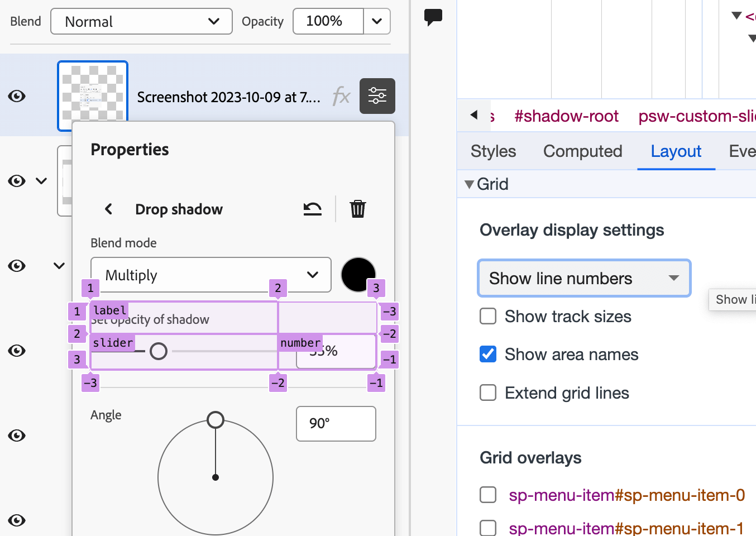Viewport: 756px width, 536px height.
Task: Click the Angle value input field
Action: [336, 423]
